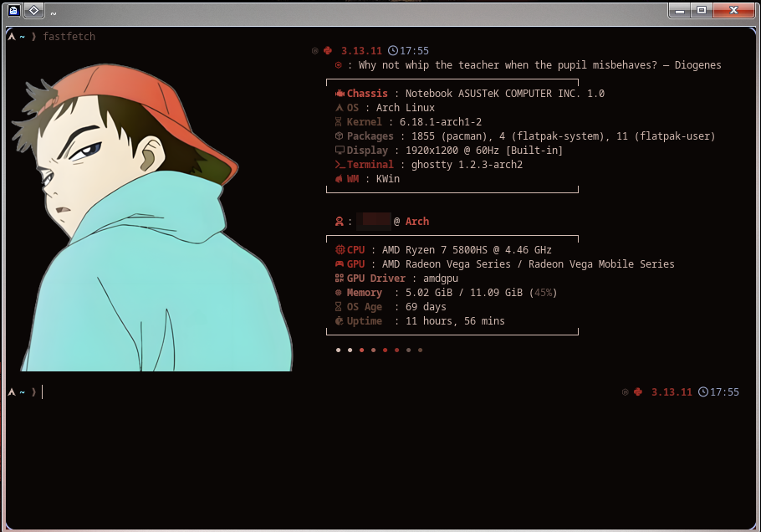This screenshot has width=761, height=532.
Task: Click the monitor icon beside Display
Action: pos(340,150)
